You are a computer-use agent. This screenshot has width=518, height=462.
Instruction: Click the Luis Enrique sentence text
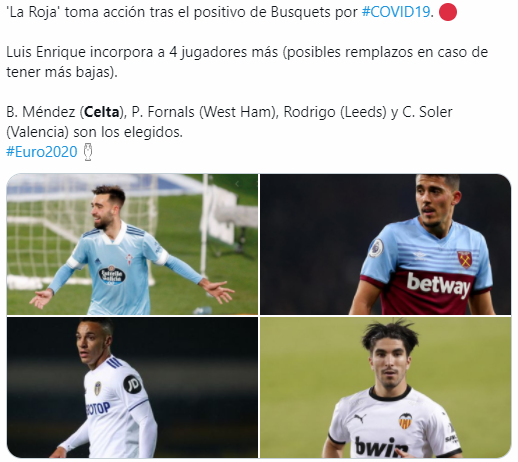coord(247,62)
